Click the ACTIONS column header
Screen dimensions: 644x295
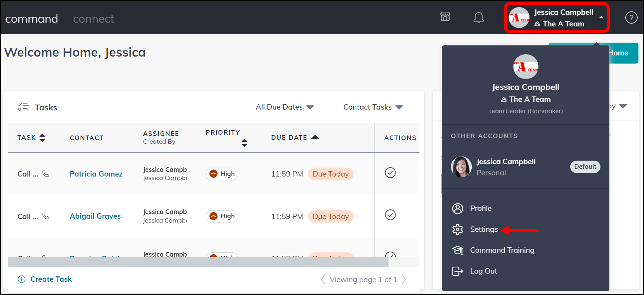400,138
